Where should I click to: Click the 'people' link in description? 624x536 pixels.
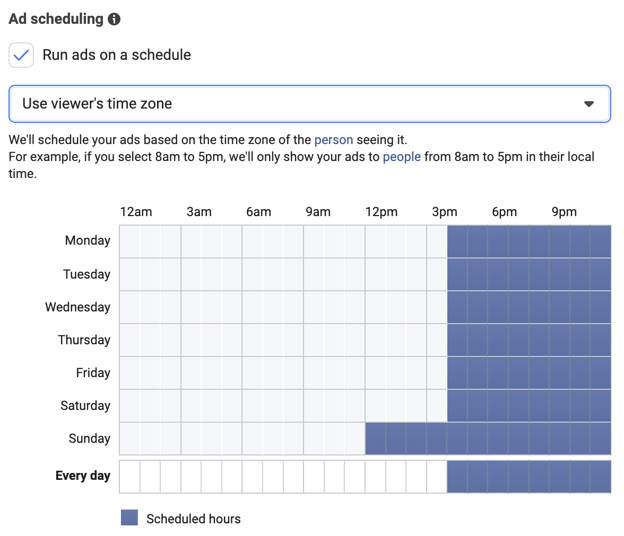(401, 157)
